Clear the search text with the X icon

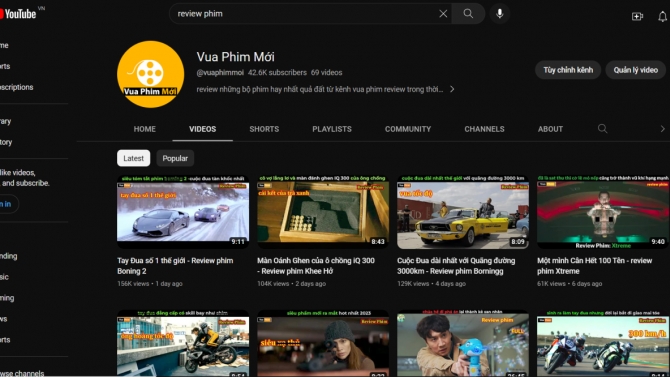443,14
